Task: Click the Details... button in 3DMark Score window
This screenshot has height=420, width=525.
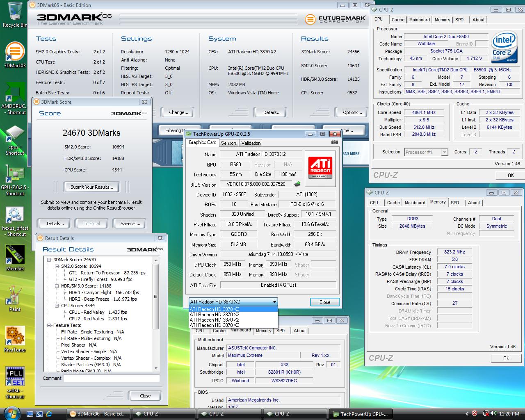Action: [55, 224]
